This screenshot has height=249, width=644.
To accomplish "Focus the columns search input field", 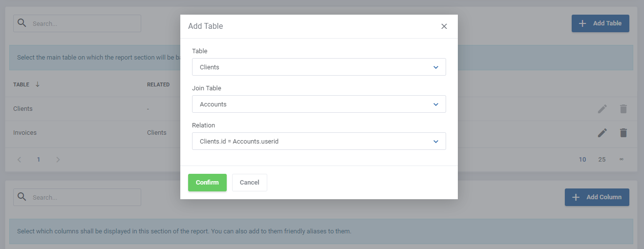I will point(83,197).
